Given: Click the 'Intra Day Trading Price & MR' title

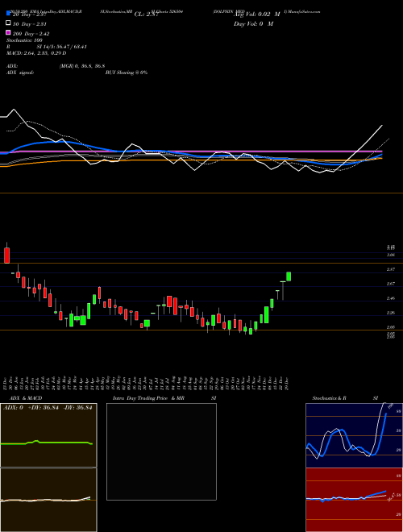Looking at the screenshot, I should 148,398.
